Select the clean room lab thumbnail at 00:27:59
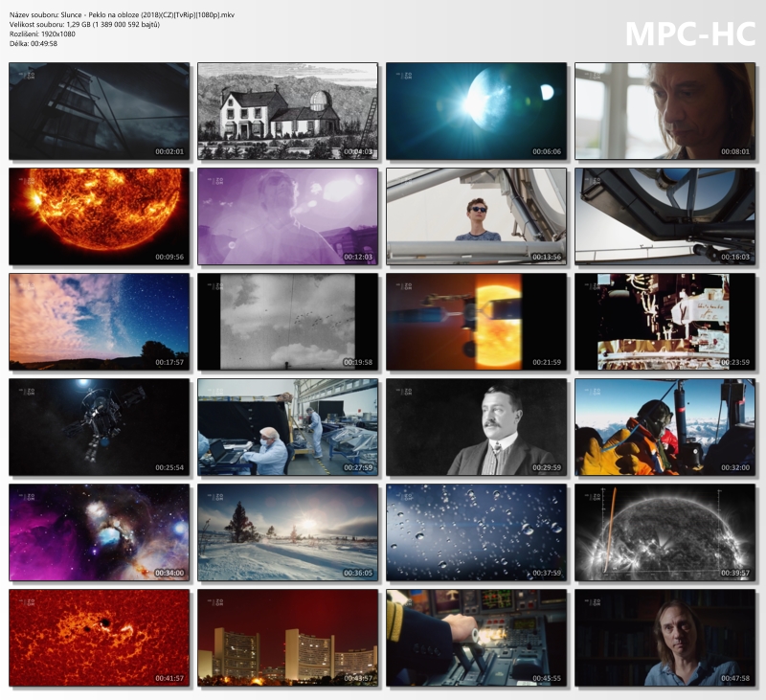 (x=287, y=427)
